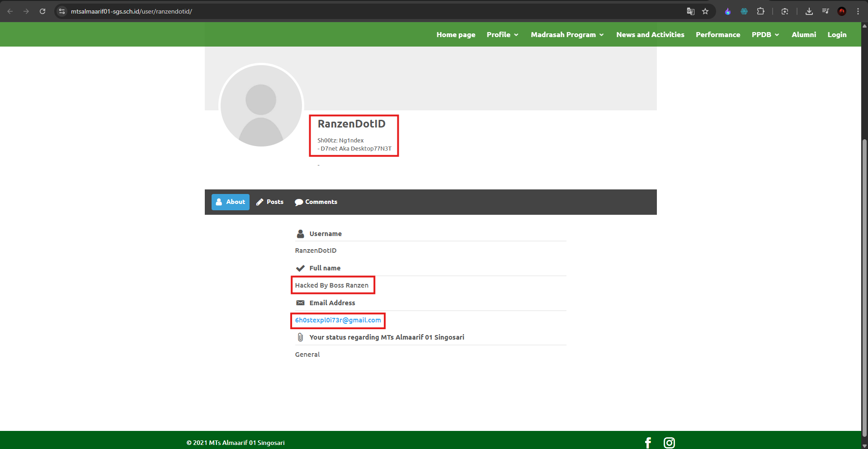Bookmark this page with the star icon
This screenshot has height=449, width=868.
(x=705, y=11)
